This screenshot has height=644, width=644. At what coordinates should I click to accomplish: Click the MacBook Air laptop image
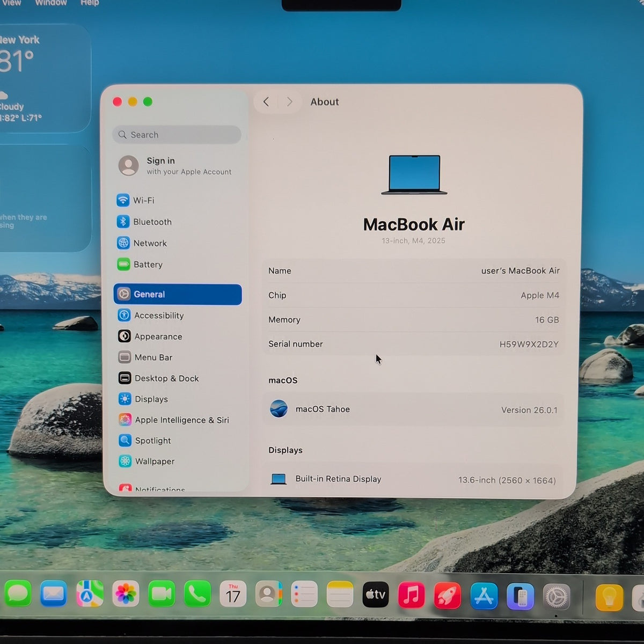pyautogui.click(x=414, y=174)
